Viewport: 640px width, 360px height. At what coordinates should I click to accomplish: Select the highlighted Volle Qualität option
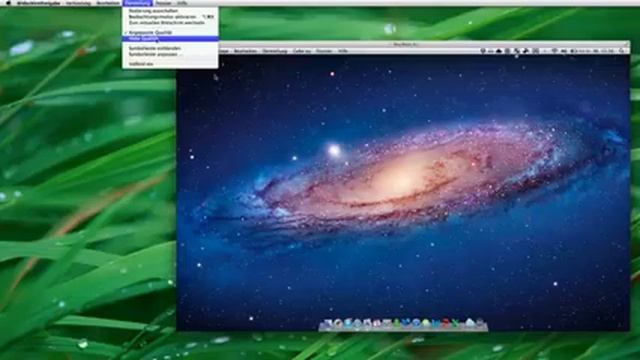click(x=170, y=38)
